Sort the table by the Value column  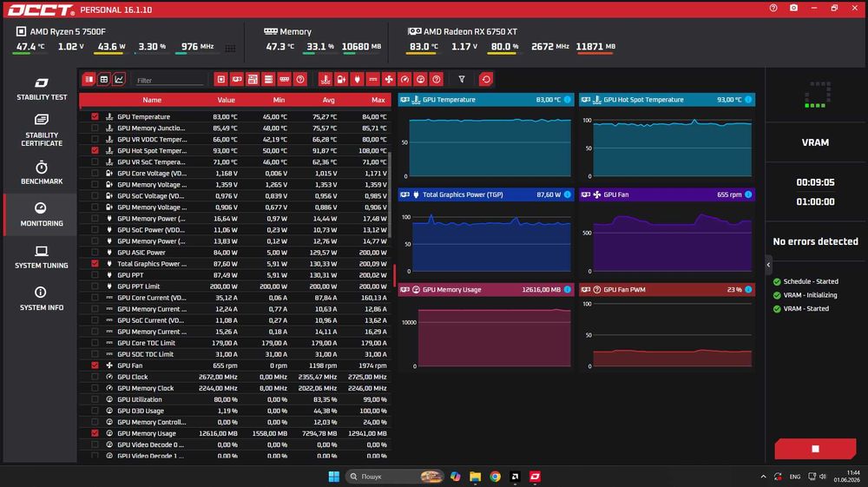(226, 100)
